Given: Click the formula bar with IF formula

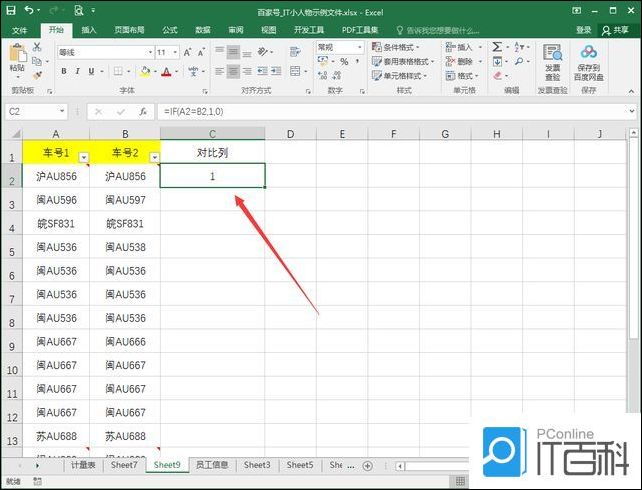Looking at the screenshot, I should coord(391,111).
